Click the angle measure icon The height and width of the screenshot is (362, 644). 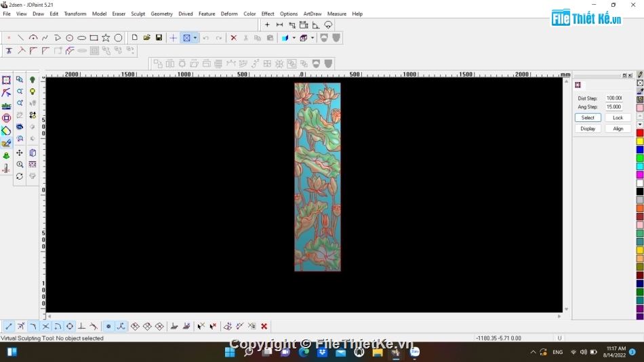click(316, 25)
